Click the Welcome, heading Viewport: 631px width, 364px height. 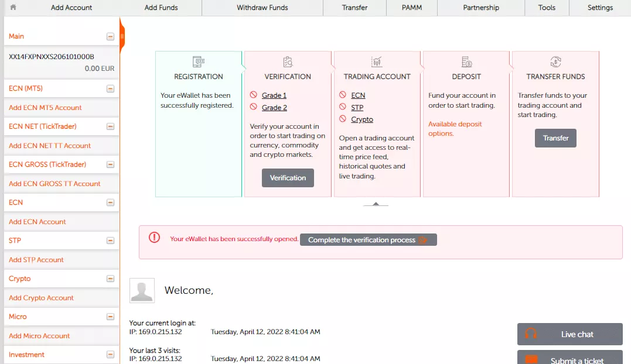coord(189,290)
